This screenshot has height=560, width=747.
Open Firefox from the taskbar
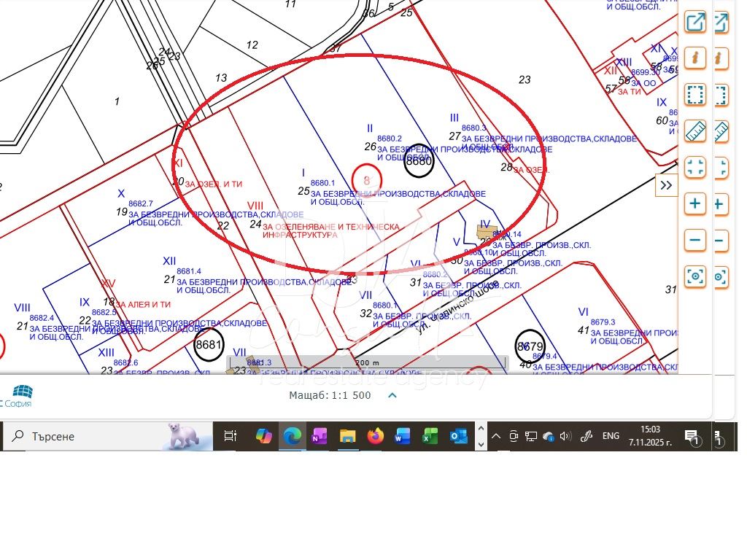point(375,436)
